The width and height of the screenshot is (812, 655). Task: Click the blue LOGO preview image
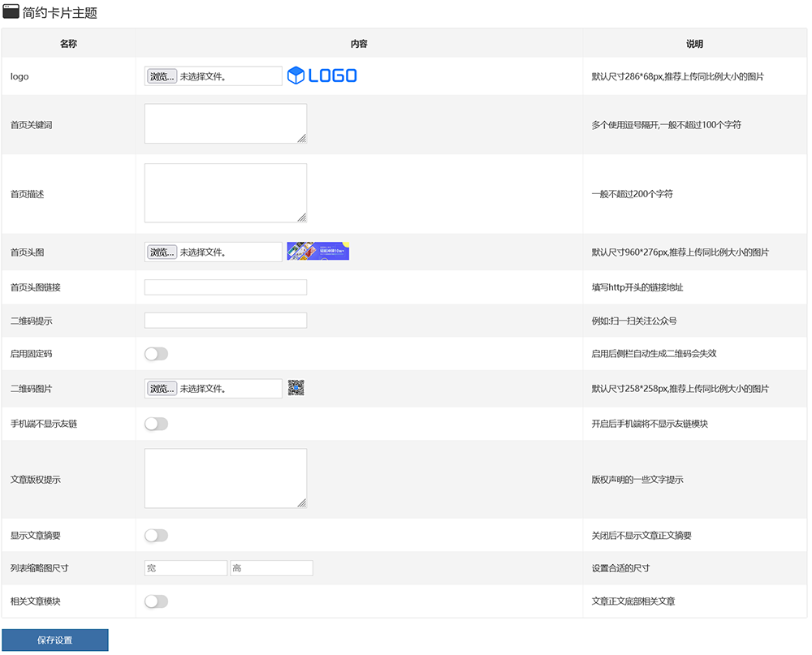tap(322, 75)
